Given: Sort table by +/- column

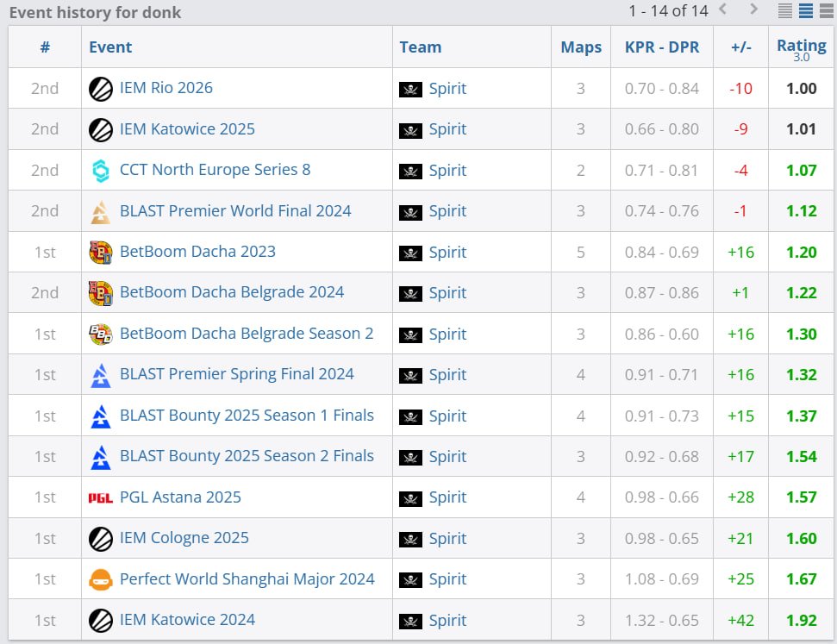Looking at the screenshot, I should tap(741, 47).
